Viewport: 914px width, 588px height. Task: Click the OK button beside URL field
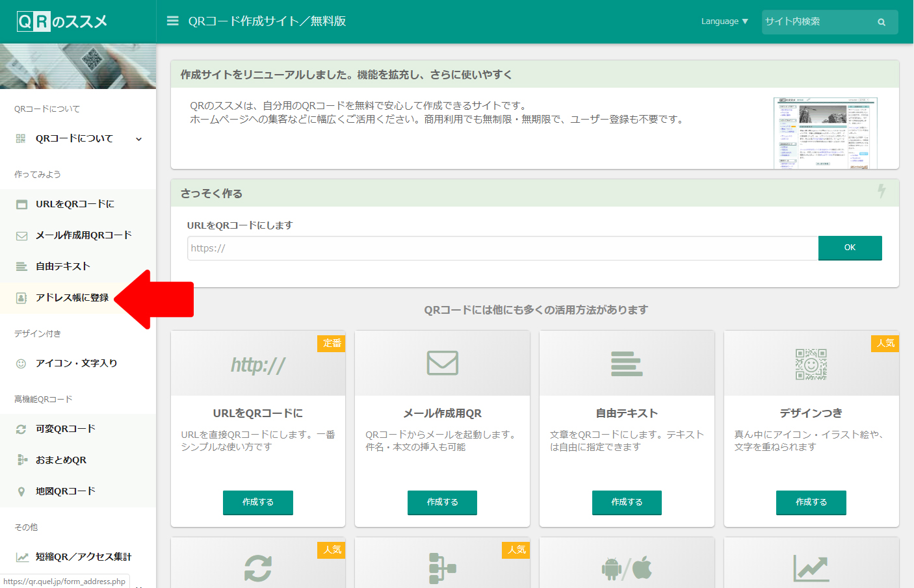850,248
